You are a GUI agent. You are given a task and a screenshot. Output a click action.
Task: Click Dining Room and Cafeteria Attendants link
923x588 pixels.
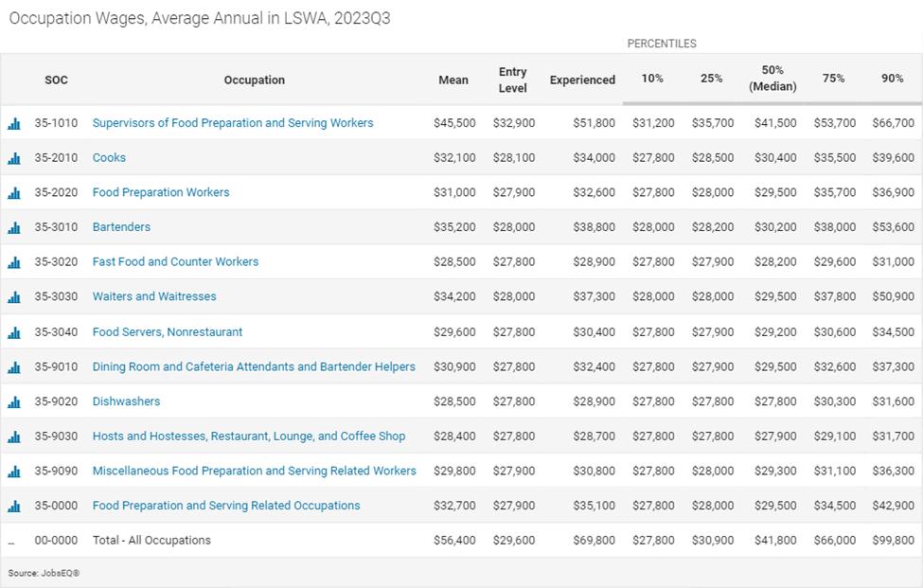coord(254,366)
